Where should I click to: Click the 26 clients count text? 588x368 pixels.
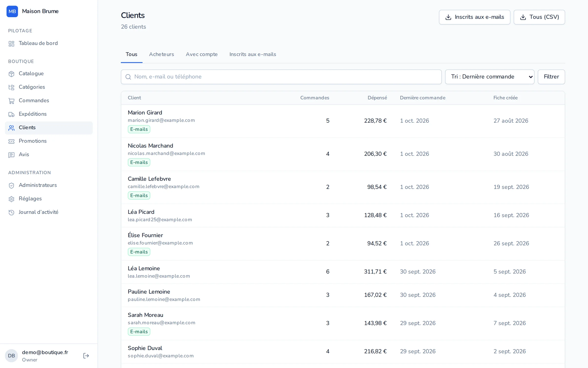[x=133, y=27]
